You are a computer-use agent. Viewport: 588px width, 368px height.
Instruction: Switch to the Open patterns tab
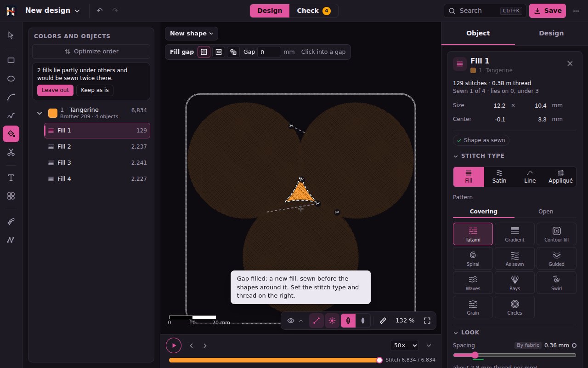coord(546,212)
